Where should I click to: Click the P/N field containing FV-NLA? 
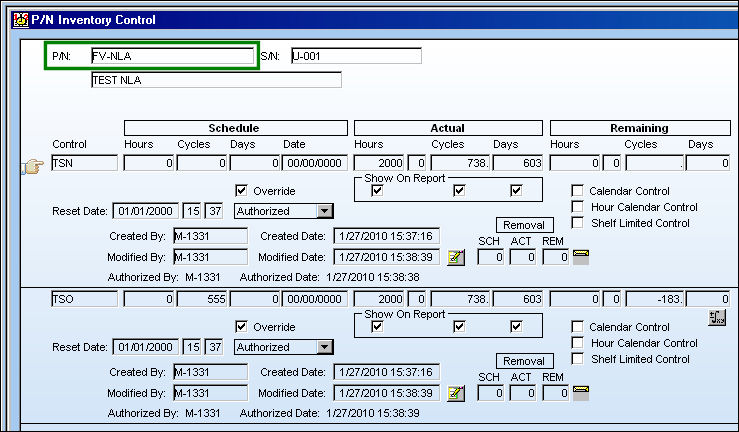pyautogui.click(x=172, y=56)
